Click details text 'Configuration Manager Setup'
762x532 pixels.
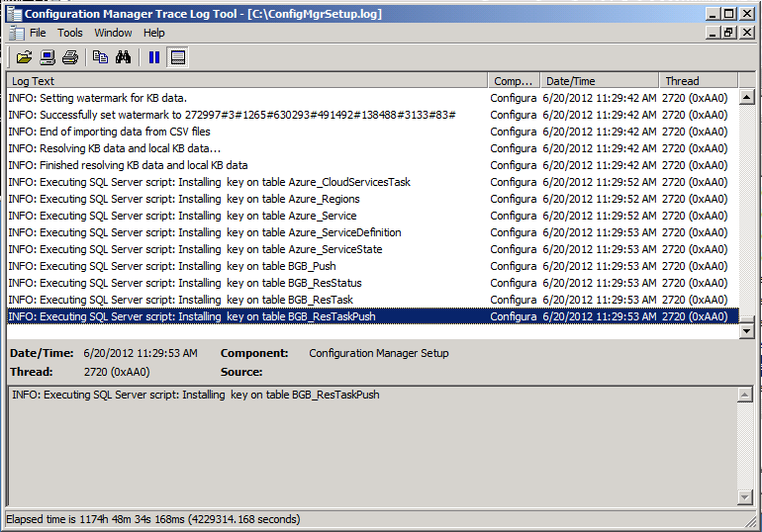(379, 353)
